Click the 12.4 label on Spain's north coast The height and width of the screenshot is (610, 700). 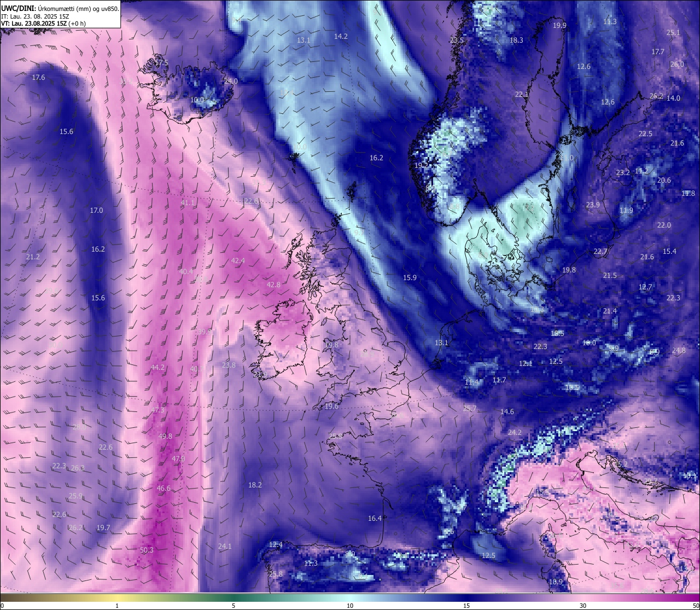pos(276,545)
